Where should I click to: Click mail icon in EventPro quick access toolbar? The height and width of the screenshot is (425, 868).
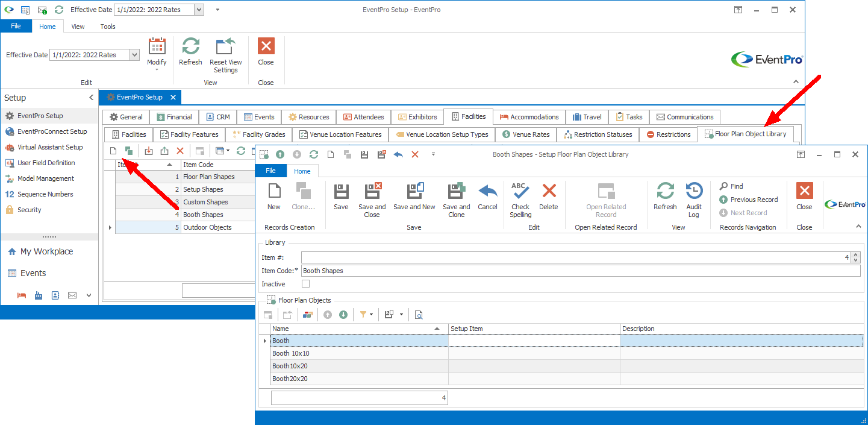[x=42, y=10]
